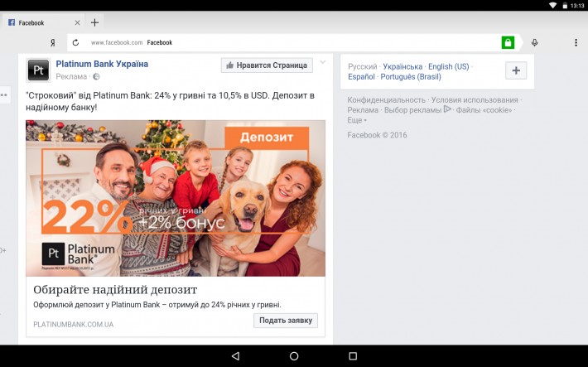Viewport: 588px width, 367px height.
Task: Click the plus button for more languages
Action: coord(516,70)
